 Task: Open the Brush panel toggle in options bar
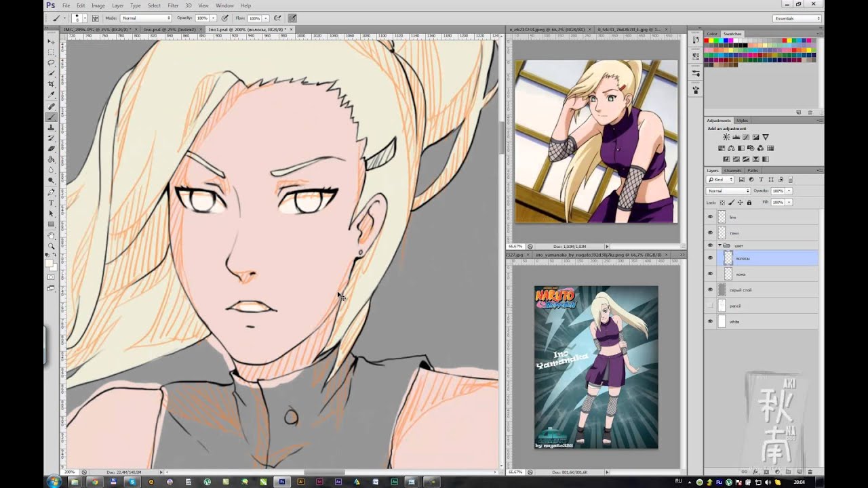coord(95,18)
